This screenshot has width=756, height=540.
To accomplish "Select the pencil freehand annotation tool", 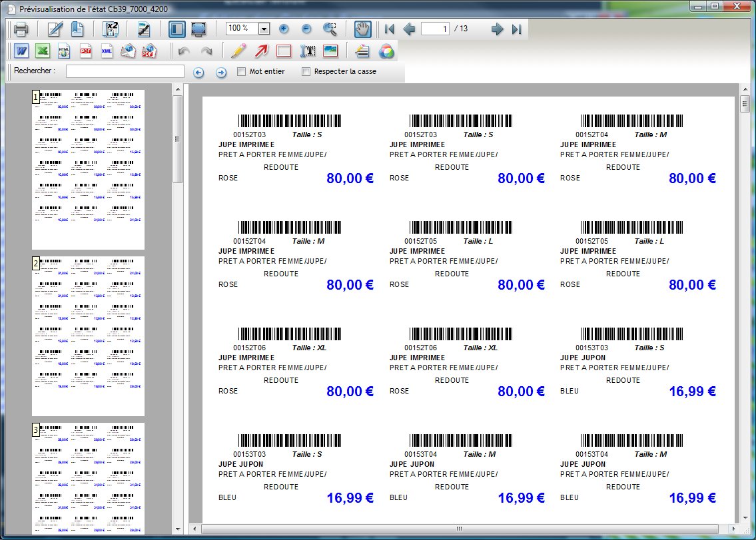I will (x=238, y=51).
